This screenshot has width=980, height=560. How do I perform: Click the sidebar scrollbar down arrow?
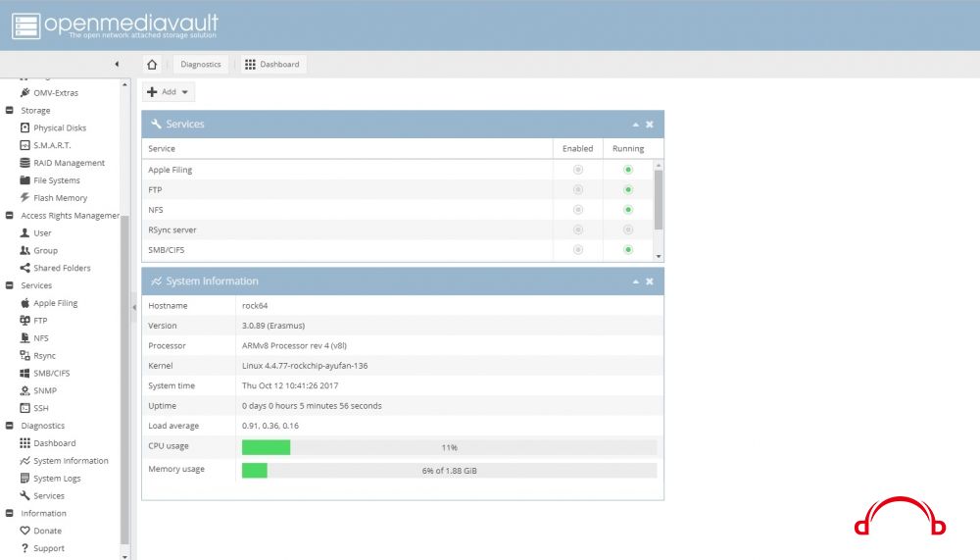click(125, 556)
